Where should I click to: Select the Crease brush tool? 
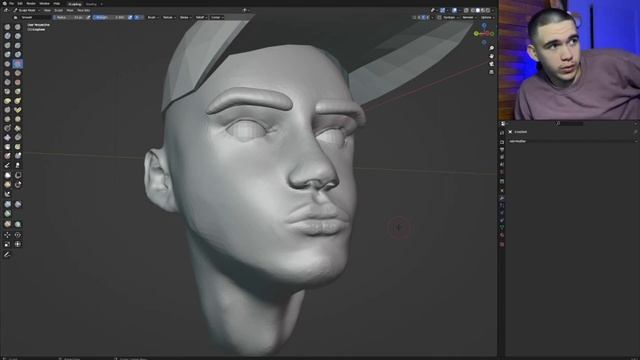pyautogui.click(x=8, y=64)
